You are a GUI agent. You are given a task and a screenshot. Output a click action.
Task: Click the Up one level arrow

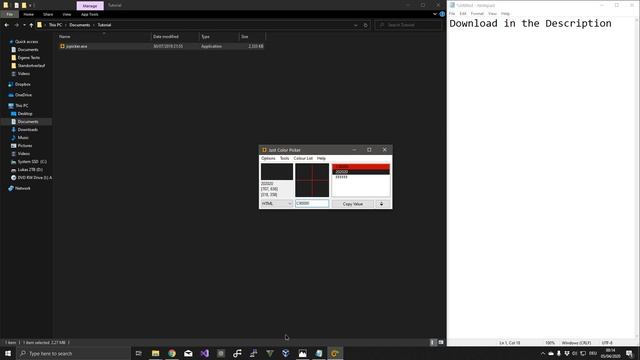(31, 25)
